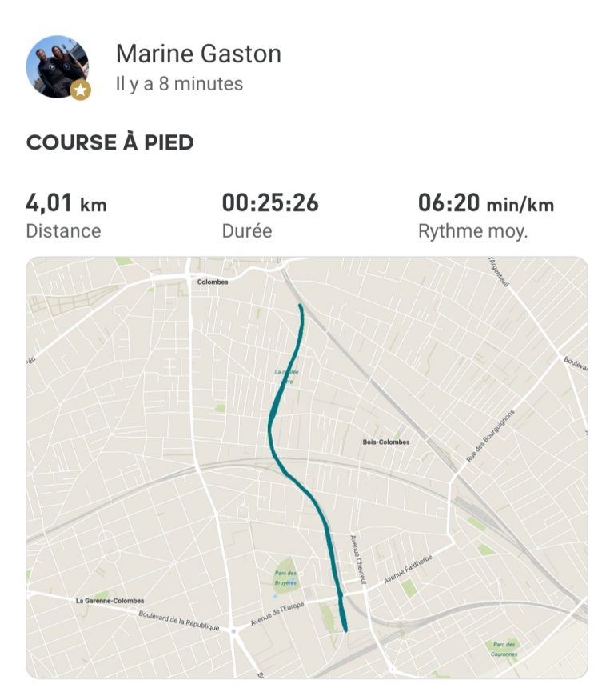Image resolution: width=614 pixels, height=700 pixels.
Task: Click the teal running route line
Action: point(270,429)
